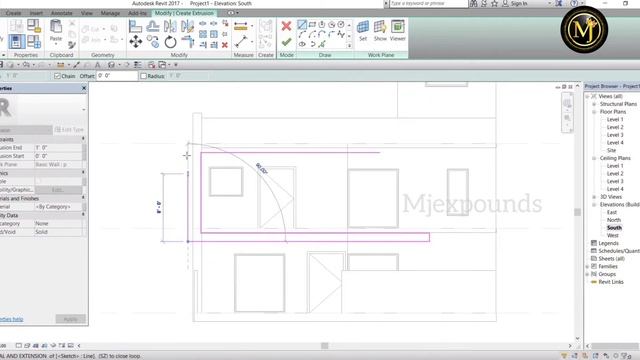Viewport: 640px width, 360px height.
Task: Click the text tool A in quick access toolbar
Action: [97, 65]
